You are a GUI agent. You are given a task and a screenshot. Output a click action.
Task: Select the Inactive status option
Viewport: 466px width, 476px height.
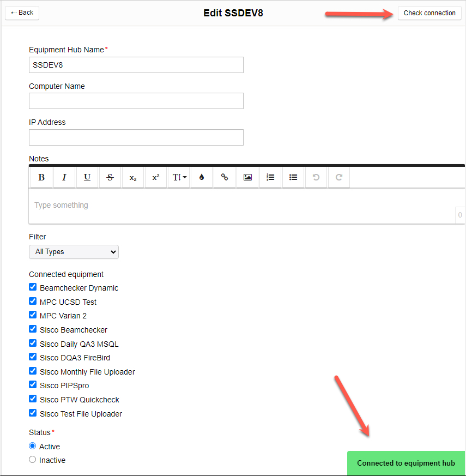(33, 460)
